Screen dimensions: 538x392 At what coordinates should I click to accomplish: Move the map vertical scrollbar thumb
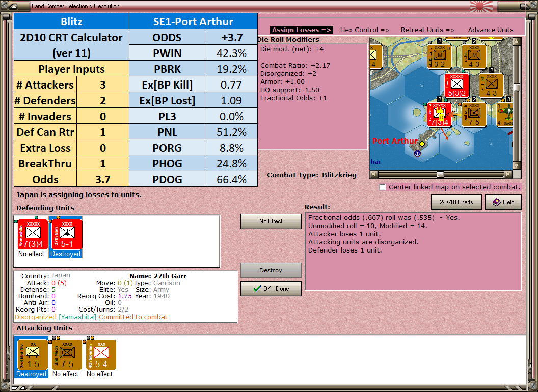517,87
